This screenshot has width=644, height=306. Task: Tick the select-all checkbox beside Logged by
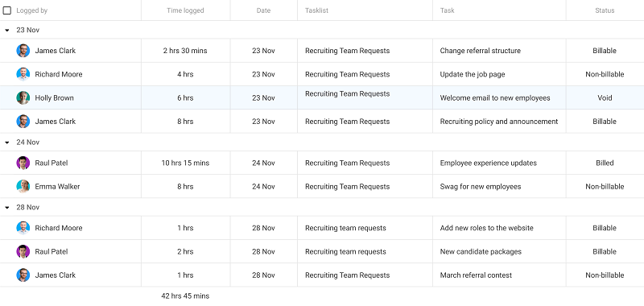pos(7,10)
